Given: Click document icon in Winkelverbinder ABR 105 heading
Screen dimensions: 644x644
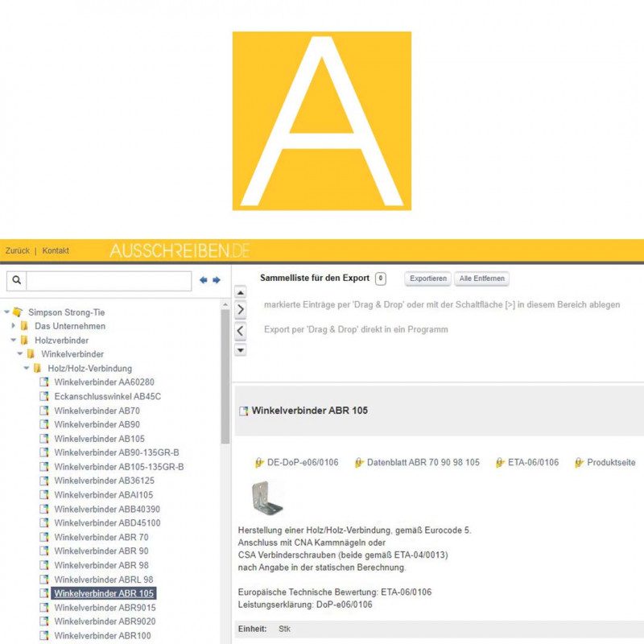Looking at the screenshot, I should point(244,411).
